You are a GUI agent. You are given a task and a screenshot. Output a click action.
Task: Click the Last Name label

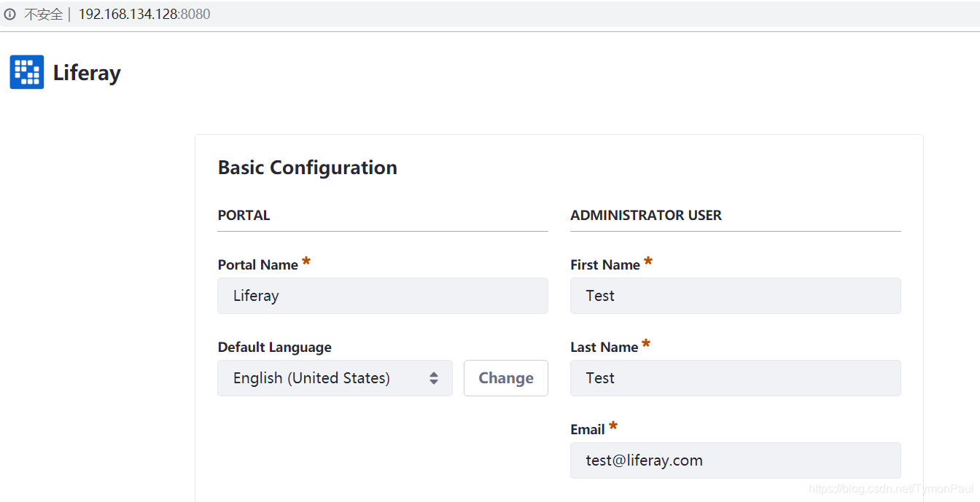tap(604, 348)
